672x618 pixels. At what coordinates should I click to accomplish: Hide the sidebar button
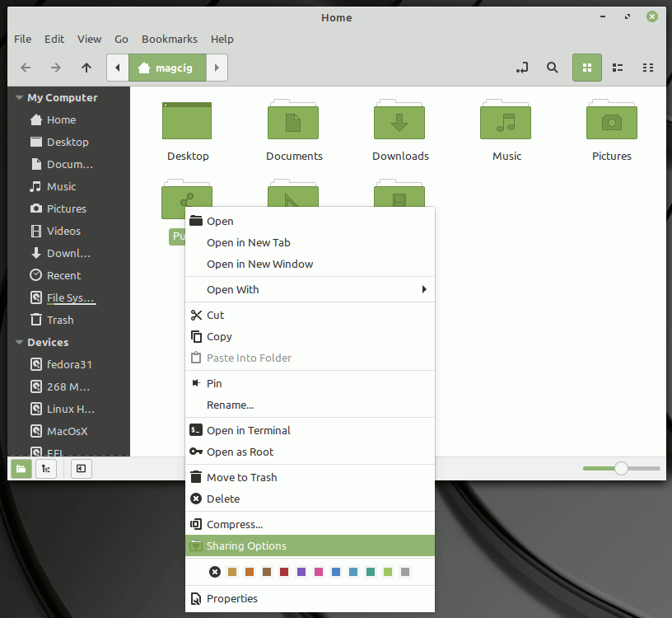[x=81, y=468]
